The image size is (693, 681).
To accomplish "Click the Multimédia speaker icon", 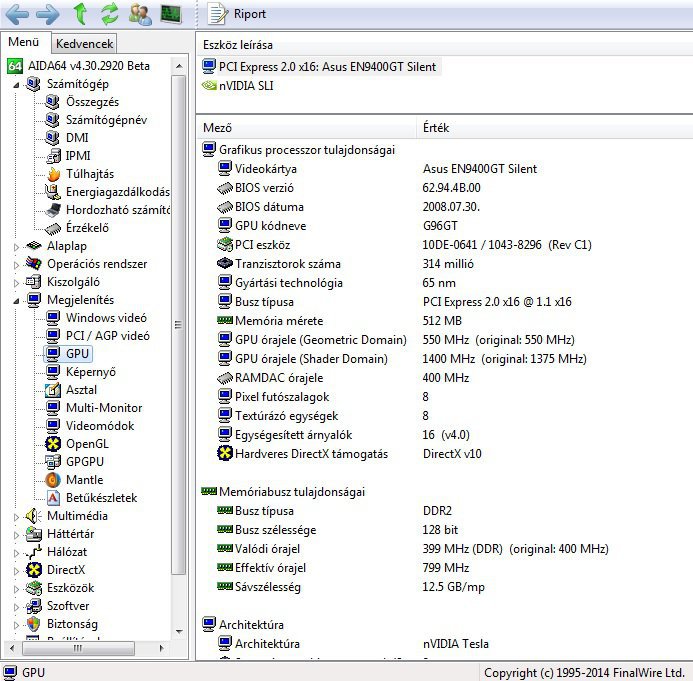I will tap(34, 516).
